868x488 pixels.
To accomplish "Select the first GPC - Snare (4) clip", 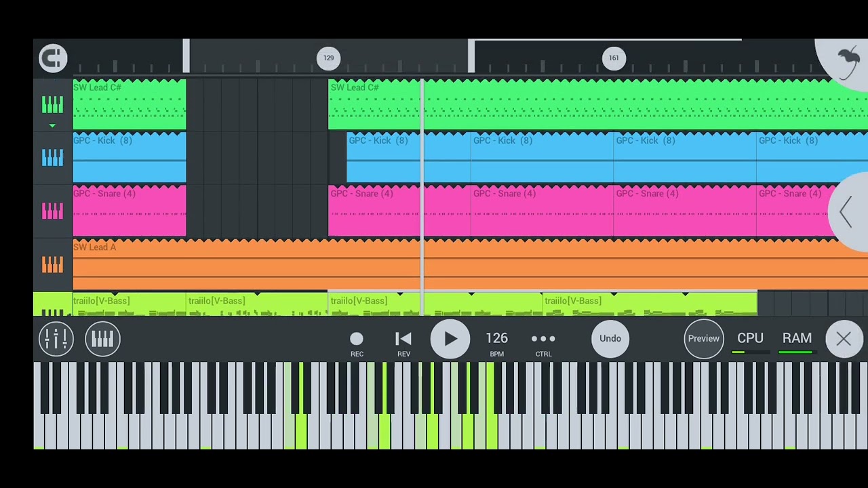I will (x=130, y=211).
